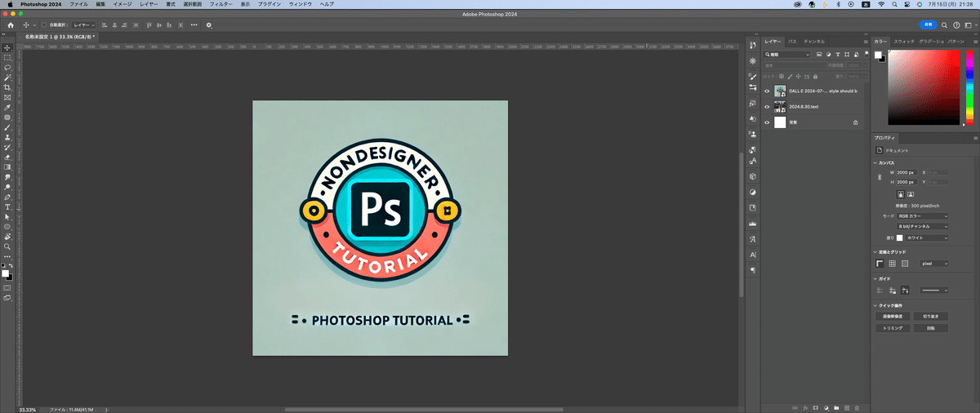Screen dimensions: 980x413
Task: Click the 画像解像度 button
Action: 892,316
